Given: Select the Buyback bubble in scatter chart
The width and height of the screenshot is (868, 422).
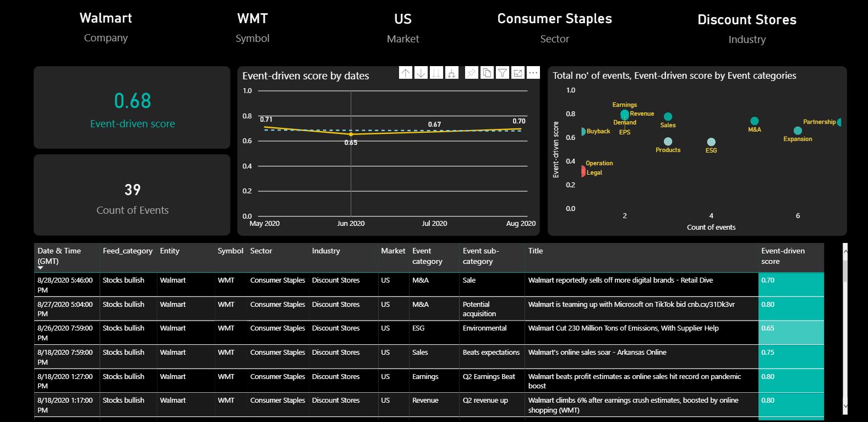Looking at the screenshot, I should [x=583, y=132].
